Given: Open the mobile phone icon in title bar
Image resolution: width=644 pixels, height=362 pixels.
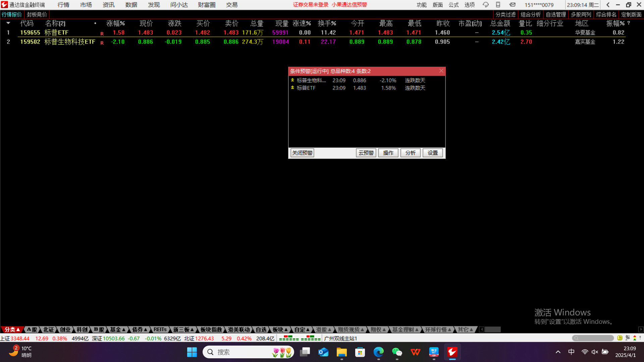Looking at the screenshot, I should click(x=498, y=5).
